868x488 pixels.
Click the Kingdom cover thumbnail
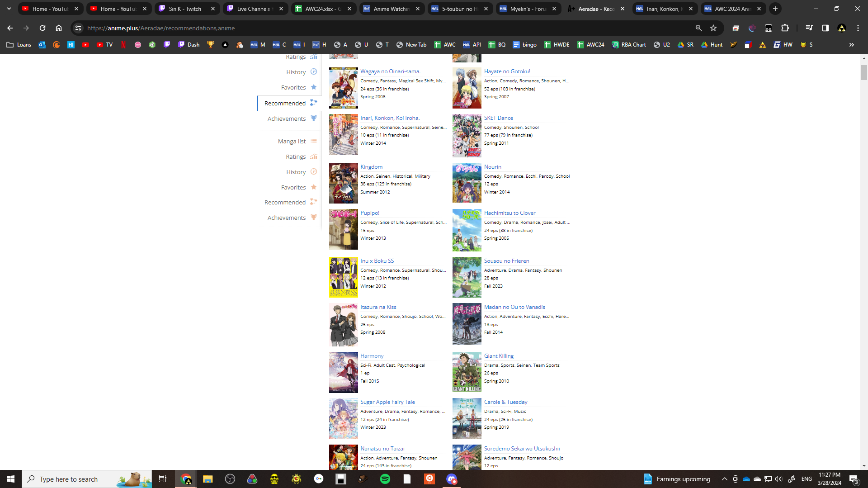(344, 183)
